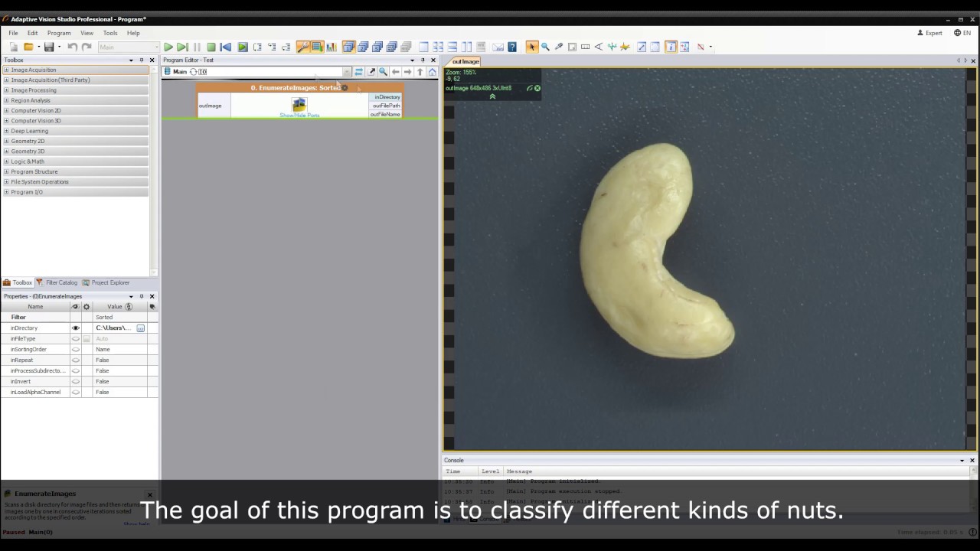
Task: Click the statistics bar chart toolbar icon
Action: point(332,47)
